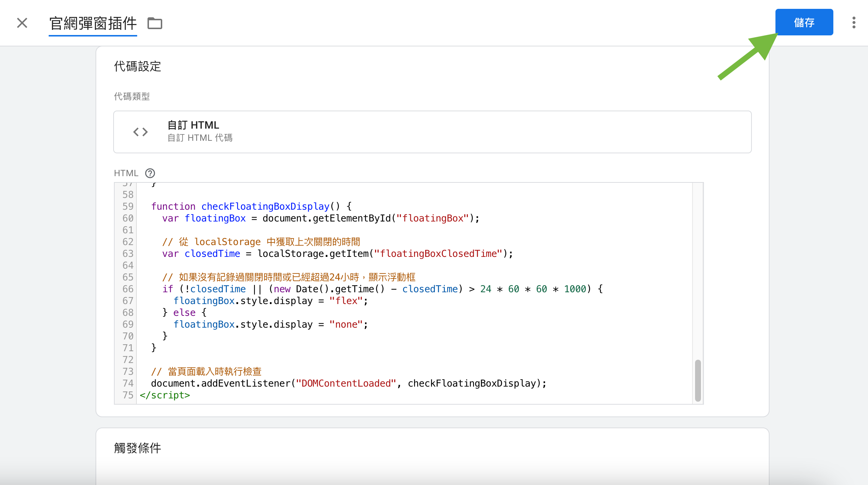
Task: Click the HTML help question mark icon
Action: [150, 173]
